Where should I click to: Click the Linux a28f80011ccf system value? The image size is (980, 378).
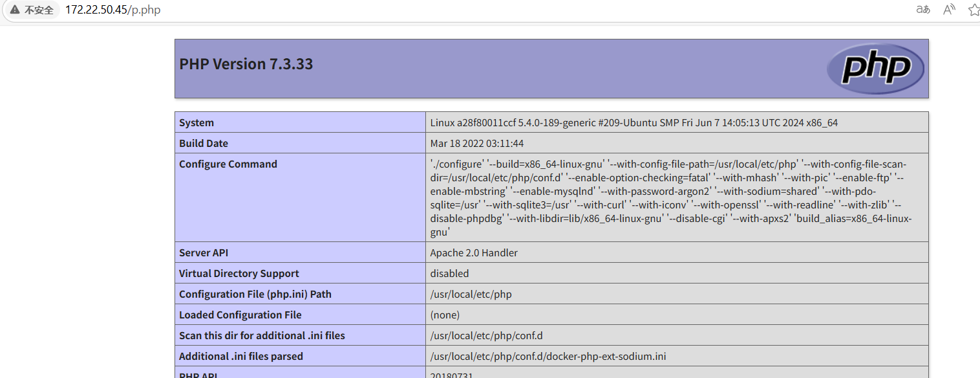pyautogui.click(x=634, y=122)
